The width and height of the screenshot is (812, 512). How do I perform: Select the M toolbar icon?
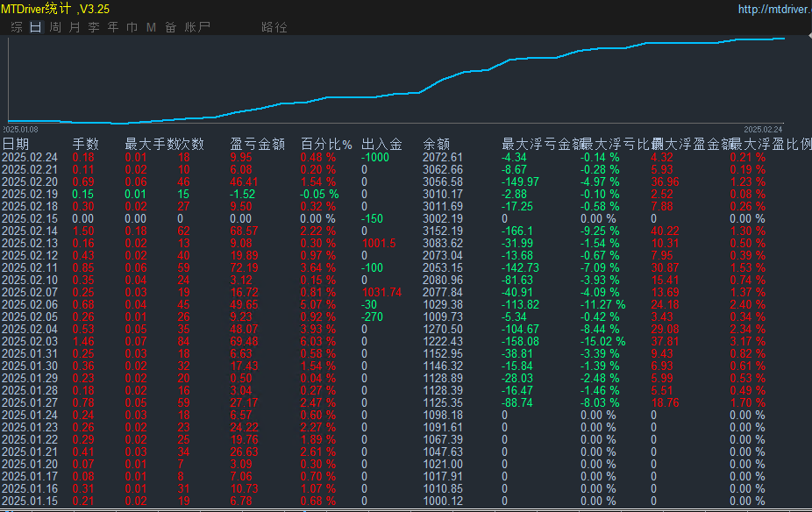click(149, 27)
